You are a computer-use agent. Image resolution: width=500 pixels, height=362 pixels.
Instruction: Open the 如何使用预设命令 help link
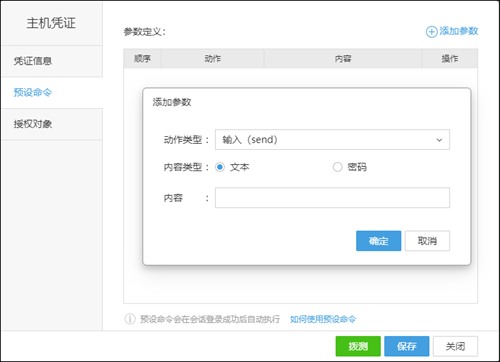(323, 319)
